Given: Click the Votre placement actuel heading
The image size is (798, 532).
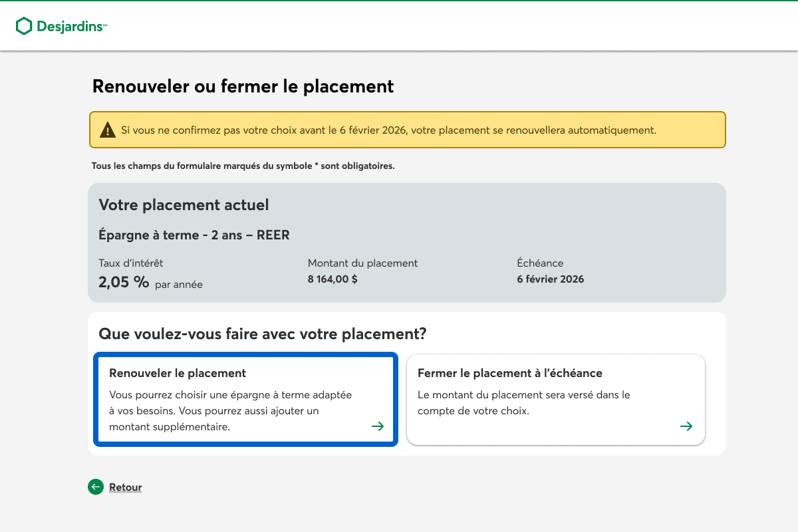Looking at the screenshot, I should point(184,205).
